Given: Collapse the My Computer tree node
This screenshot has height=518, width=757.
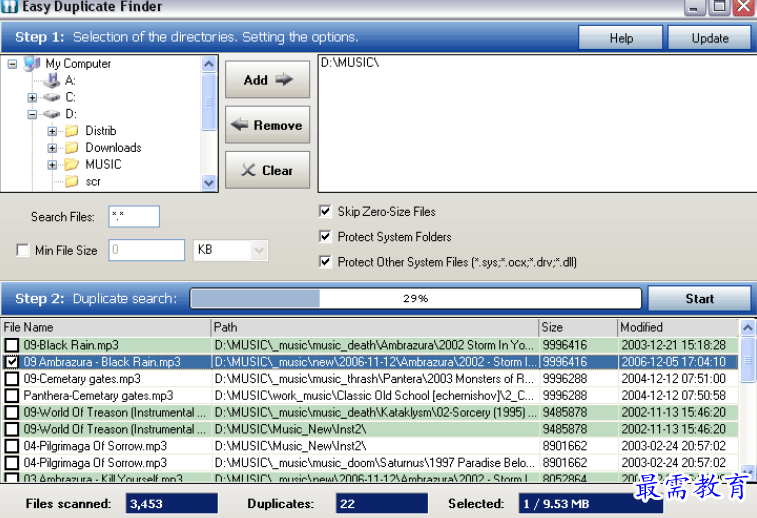Looking at the screenshot, I should click(13, 64).
